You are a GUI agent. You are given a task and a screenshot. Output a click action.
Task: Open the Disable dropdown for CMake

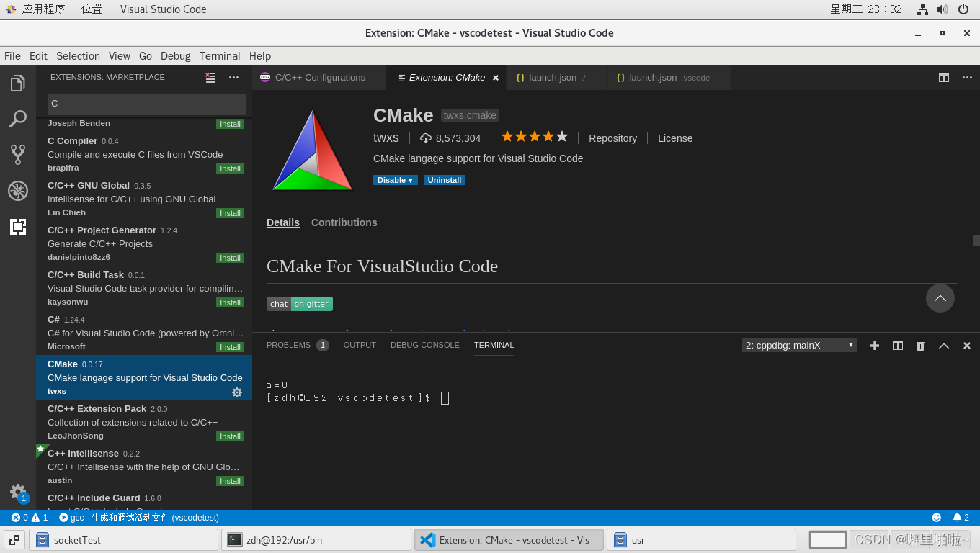pyautogui.click(x=395, y=180)
